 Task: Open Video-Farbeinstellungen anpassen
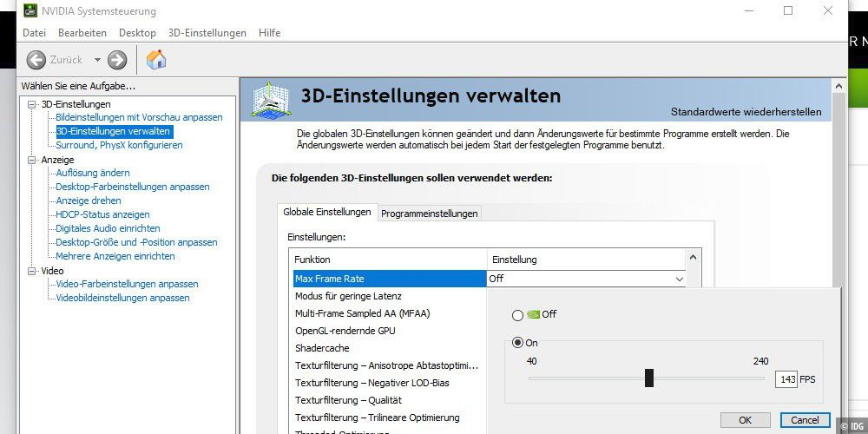coord(127,284)
